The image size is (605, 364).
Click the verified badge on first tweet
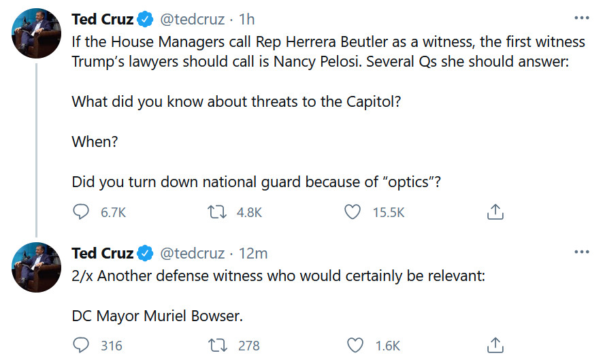coord(145,19)
